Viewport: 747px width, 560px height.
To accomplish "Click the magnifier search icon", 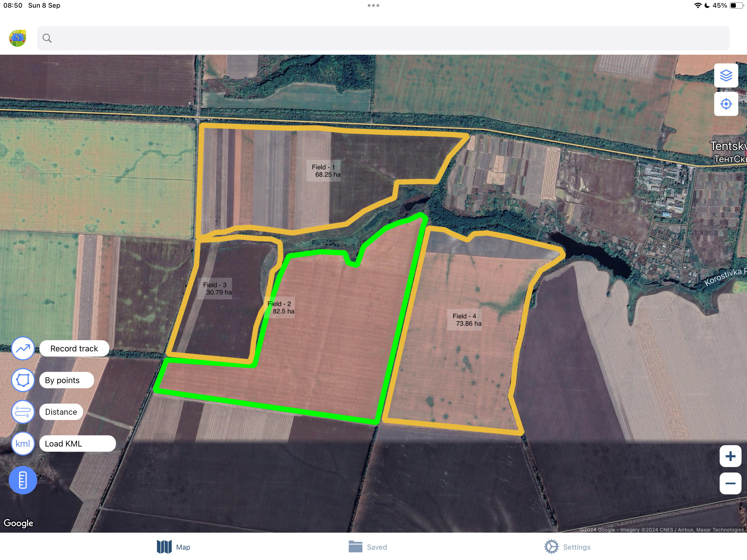I will (47, 38).
